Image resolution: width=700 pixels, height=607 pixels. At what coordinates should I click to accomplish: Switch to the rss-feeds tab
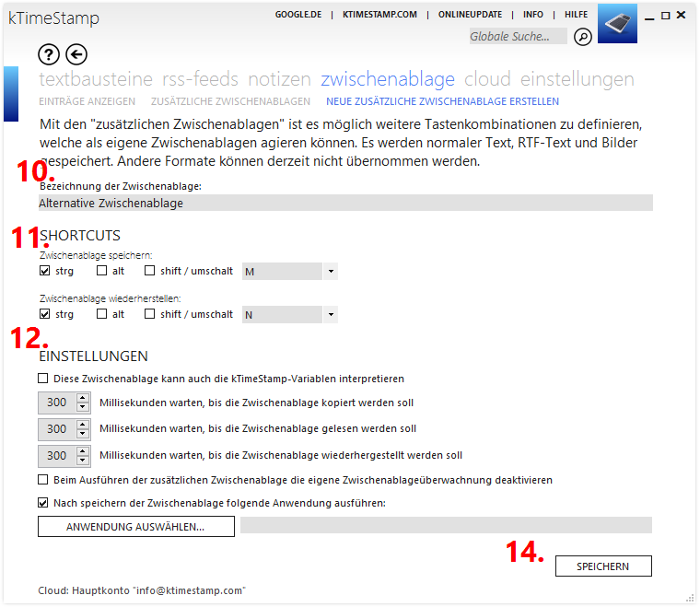point(200,79)
